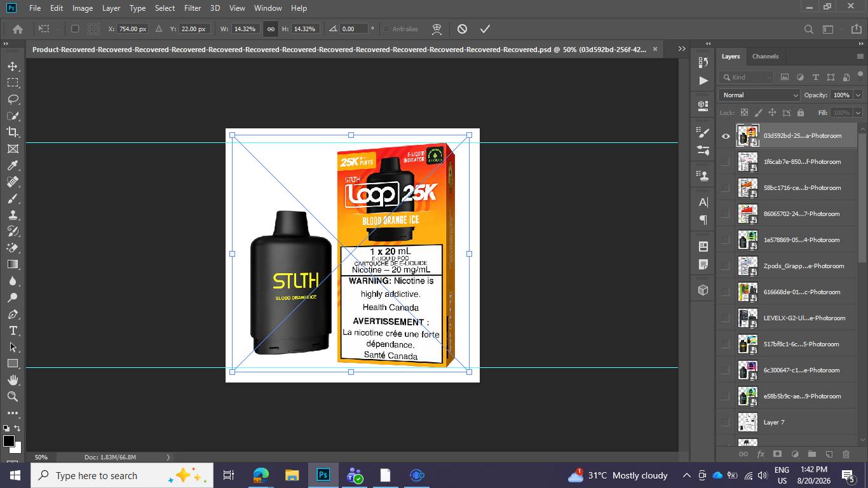Viewport: 868px width, 488px height.
Task: Show the Layer 7 layer
Action: click(726, 422)
